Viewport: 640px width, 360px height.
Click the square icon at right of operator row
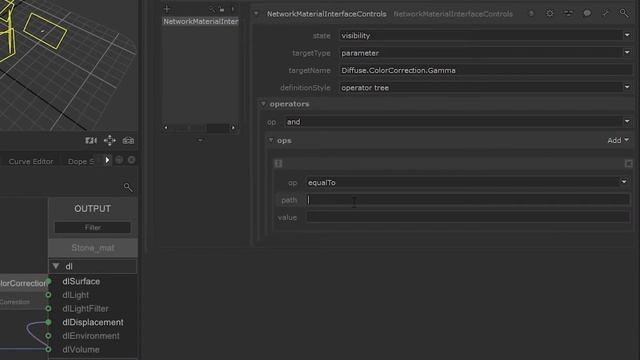pos(629,164)
